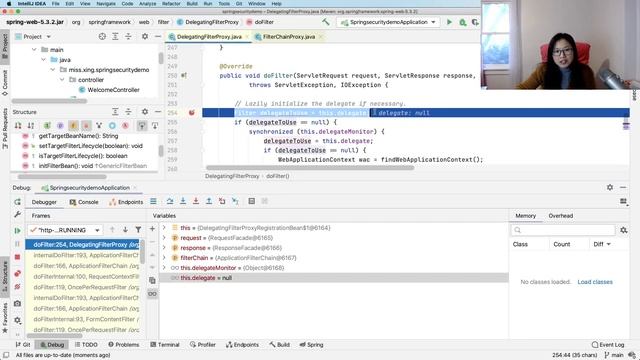Click the Step Over debugger icon
This screenshot has width=640, height=360.
(170, 201)
